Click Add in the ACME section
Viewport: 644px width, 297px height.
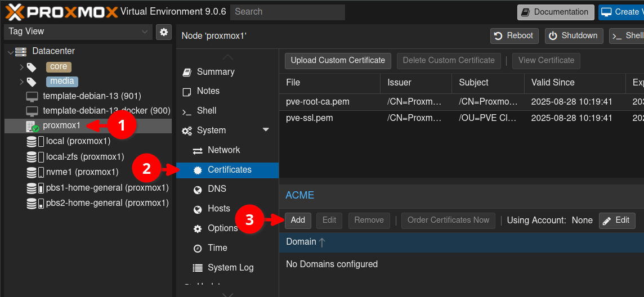[298, 220]
